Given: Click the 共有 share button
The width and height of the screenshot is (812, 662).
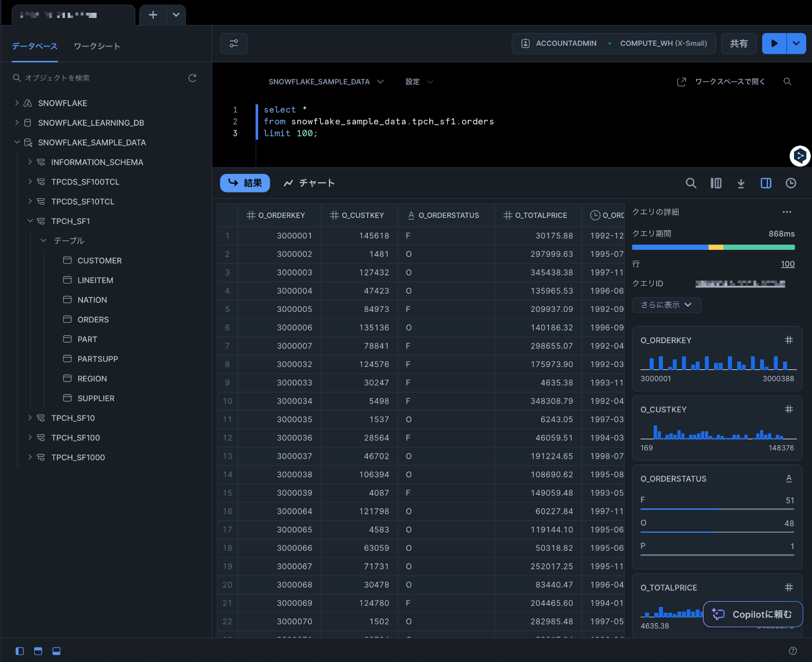Looking at the screenshot, I should [x=739, y=43].
